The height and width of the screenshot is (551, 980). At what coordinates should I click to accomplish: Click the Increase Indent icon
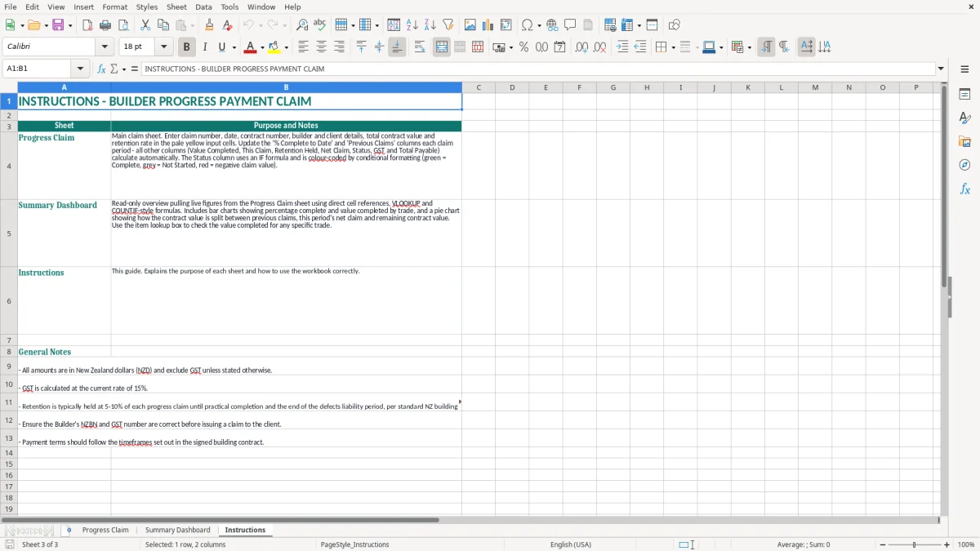click(x=622, y=47)
